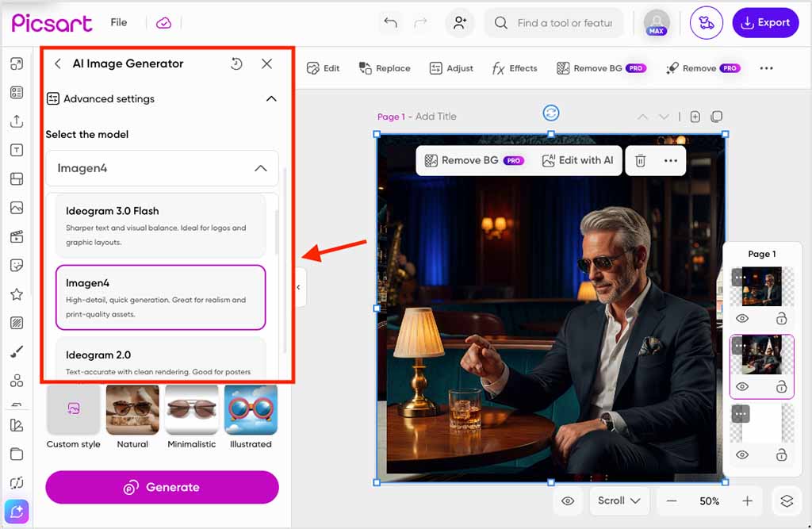Click the Export button
This screenshot has width=812, height=529.
point(765,23)
